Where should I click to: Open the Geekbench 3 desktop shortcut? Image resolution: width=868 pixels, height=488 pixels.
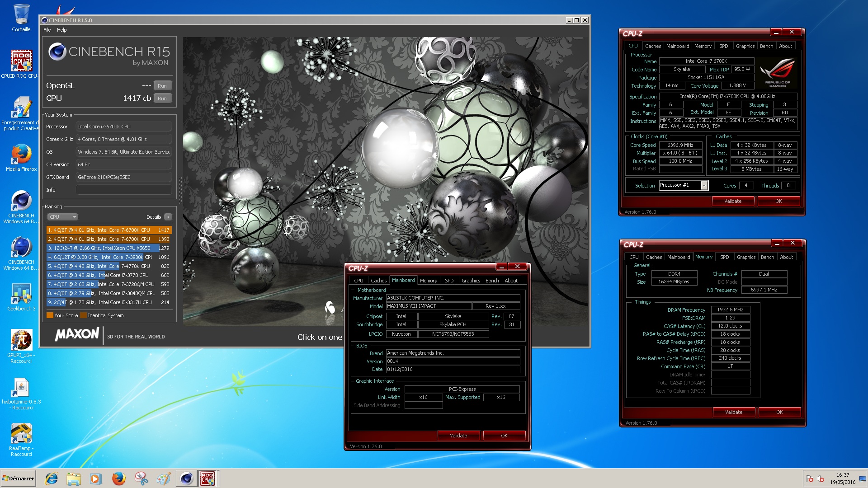coord(21,297)
